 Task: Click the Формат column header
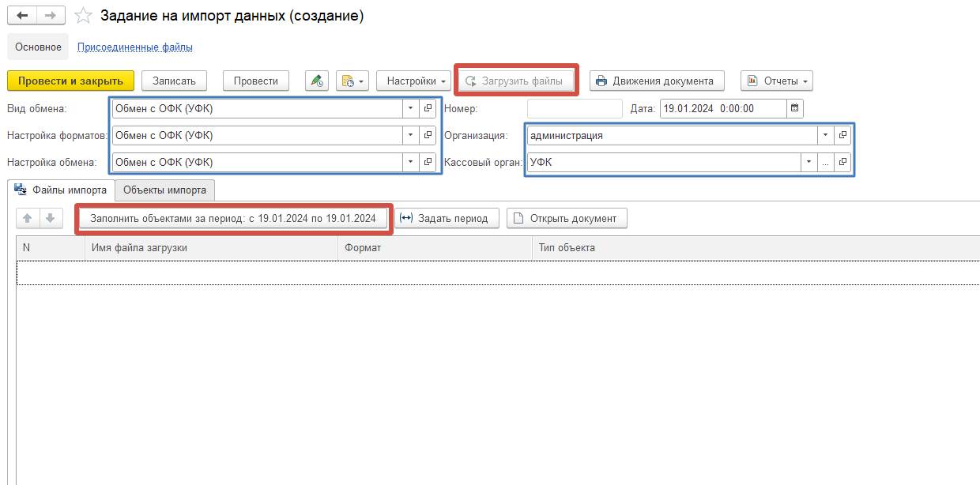(435, 248)
